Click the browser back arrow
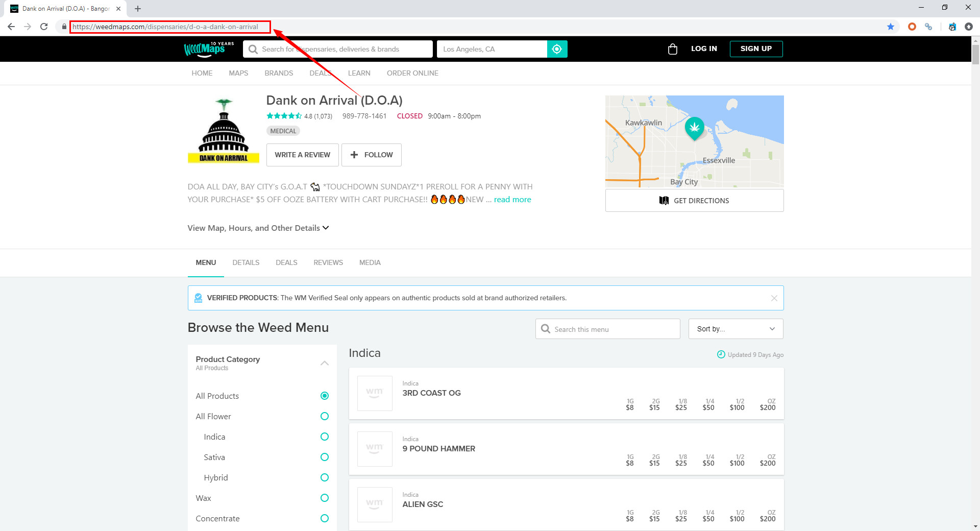 pyautogui.click(x=11, y=27)
